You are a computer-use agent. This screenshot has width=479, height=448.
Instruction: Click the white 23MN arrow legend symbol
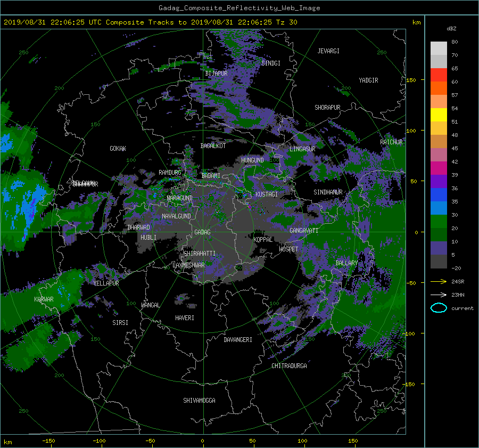click(439, 295)
